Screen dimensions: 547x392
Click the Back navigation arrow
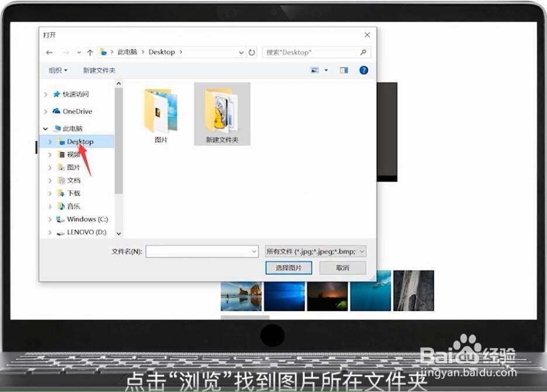49,52
